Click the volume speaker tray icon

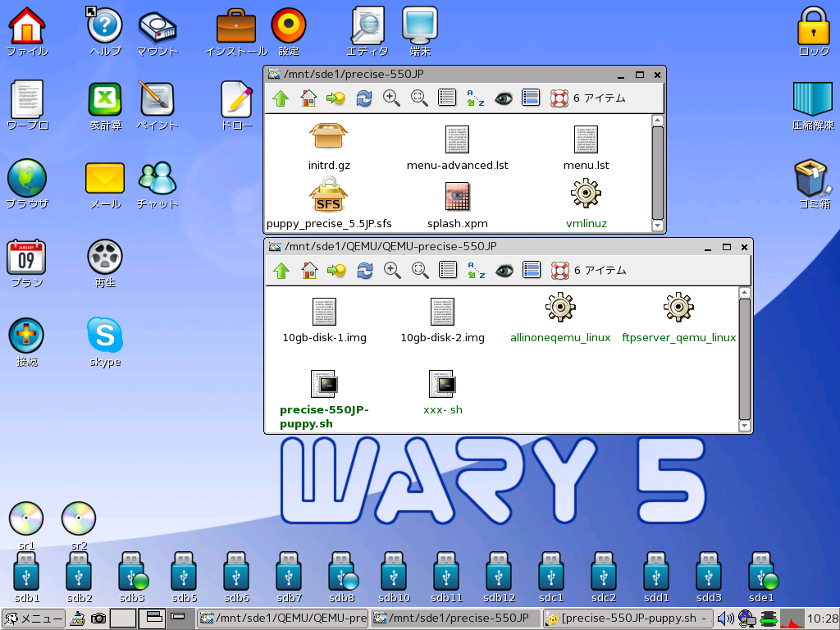tap(725, 619)
